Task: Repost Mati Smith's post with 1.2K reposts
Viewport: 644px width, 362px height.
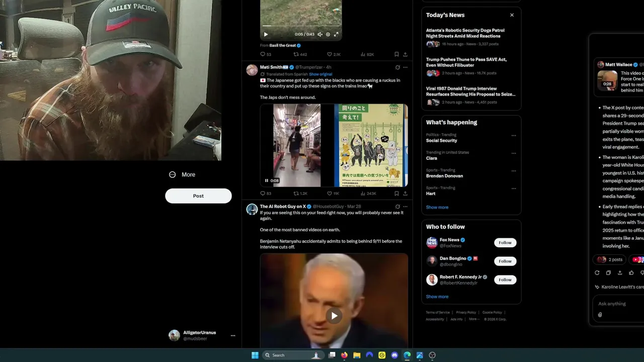Action: click(300, 193)
